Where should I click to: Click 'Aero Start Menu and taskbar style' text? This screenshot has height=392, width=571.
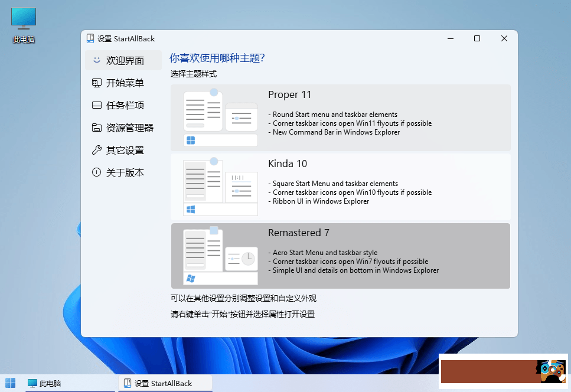click(325, 253)
